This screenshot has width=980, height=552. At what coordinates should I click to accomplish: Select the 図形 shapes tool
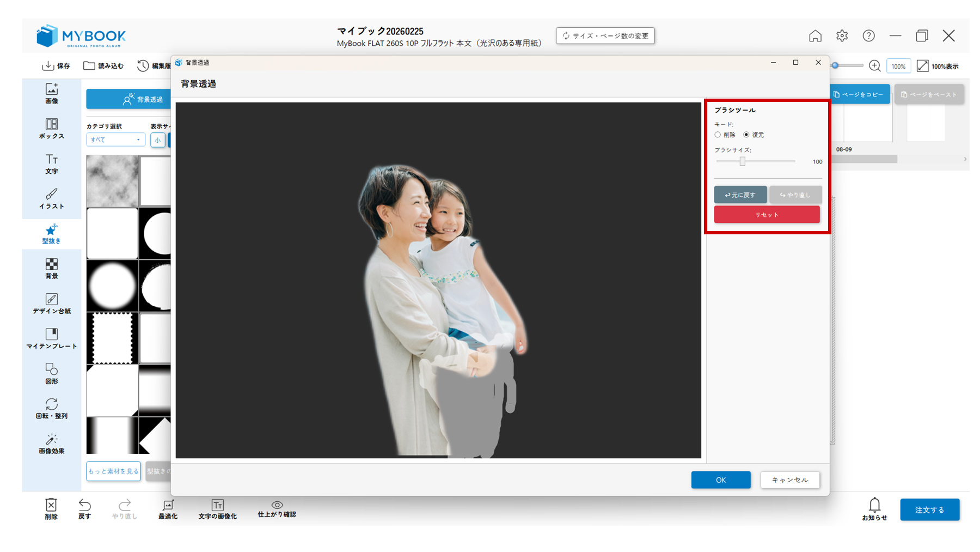(52, 374)
